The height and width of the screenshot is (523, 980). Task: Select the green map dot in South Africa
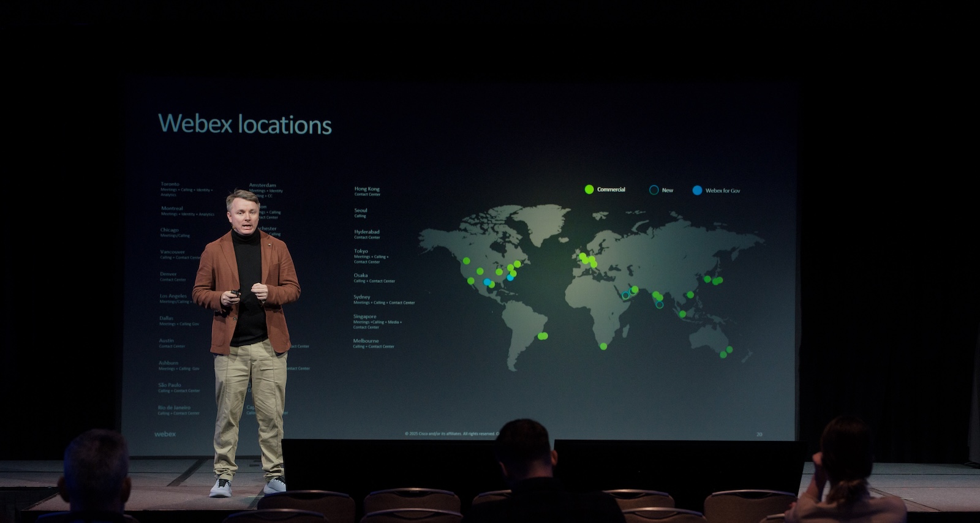pos(603,346)
